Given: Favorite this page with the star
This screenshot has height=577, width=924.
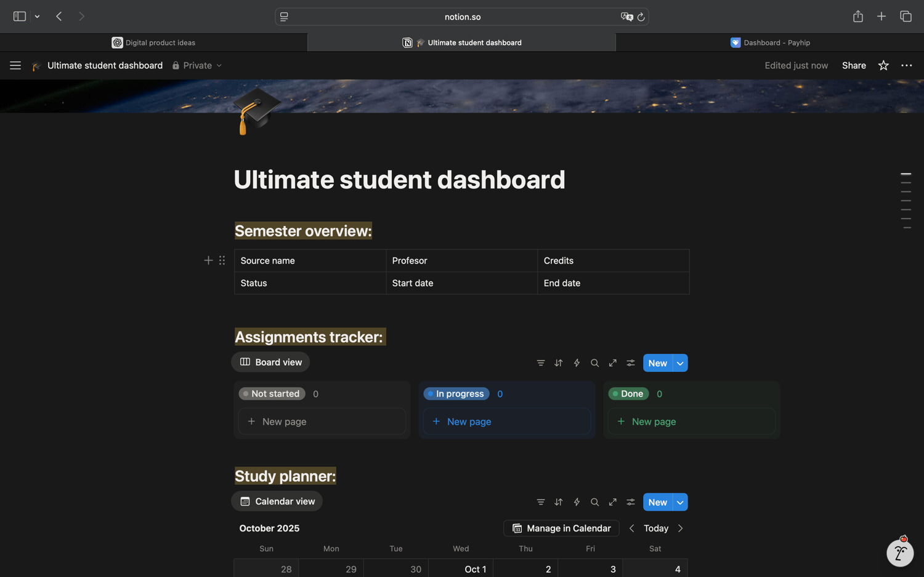Looking at the screenshot, I should pyautogui.click(x=883, y=66).
